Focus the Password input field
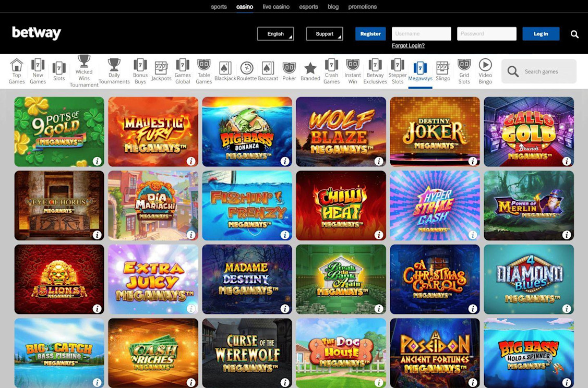 487,34
